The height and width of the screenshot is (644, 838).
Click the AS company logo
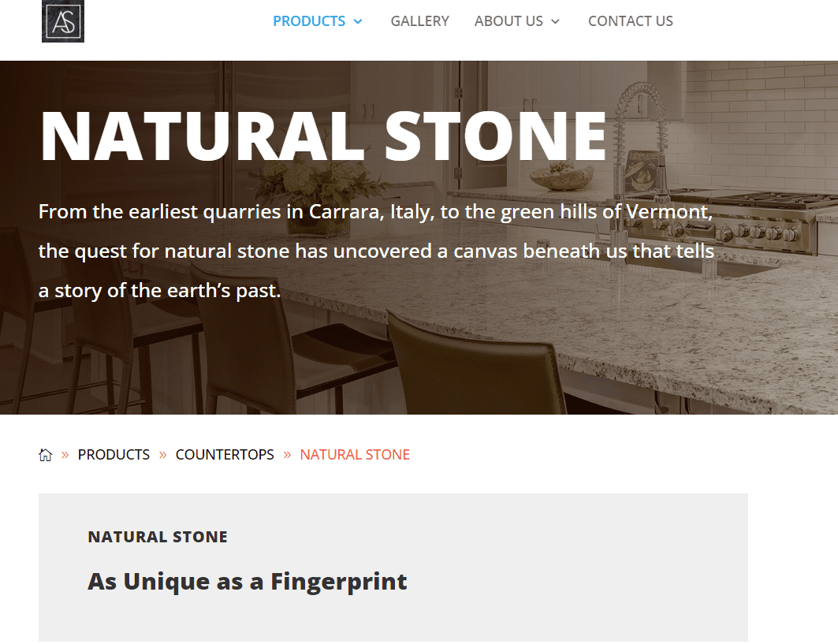63,21
